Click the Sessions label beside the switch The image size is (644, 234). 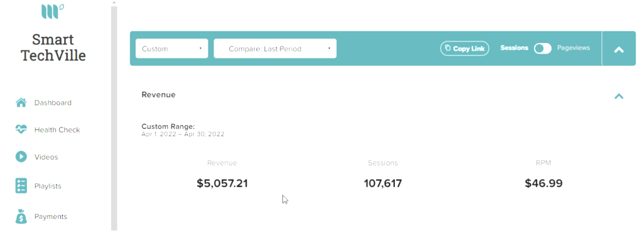pyautogui.click(x=514, y=47)
